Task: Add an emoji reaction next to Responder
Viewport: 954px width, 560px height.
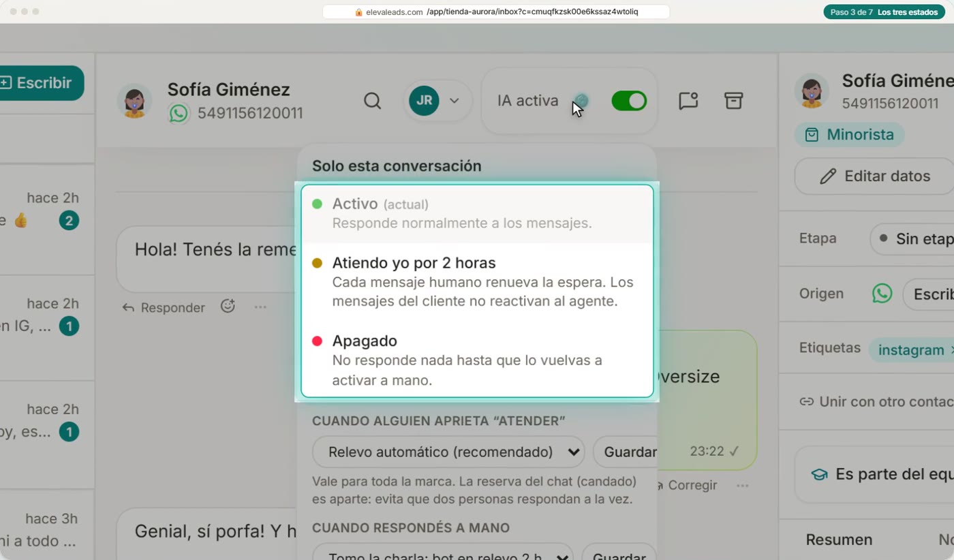Action: [x=228, y=307]
